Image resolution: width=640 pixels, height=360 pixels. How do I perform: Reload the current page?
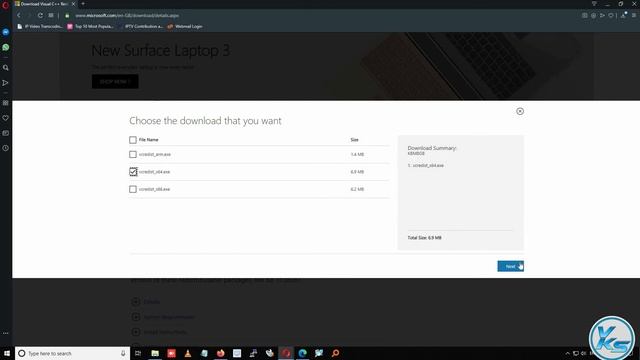click(40, 16)
